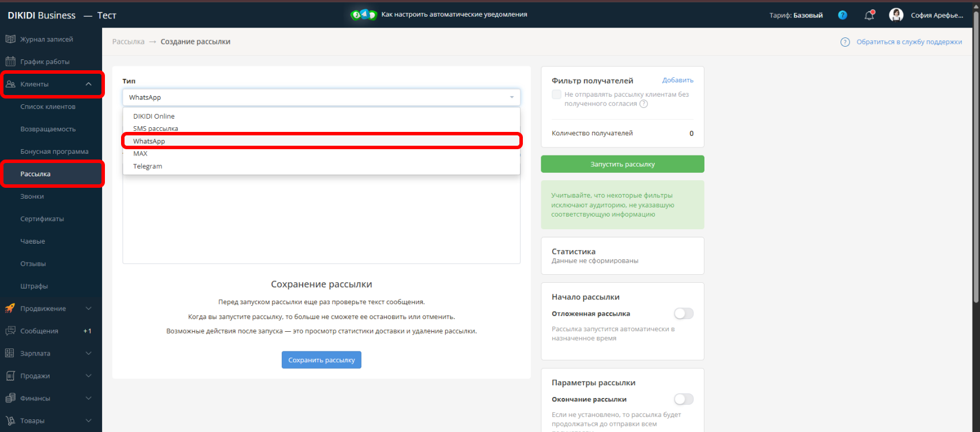
Task: Click the page vertical scrollbar
Action: pos(975,156)
